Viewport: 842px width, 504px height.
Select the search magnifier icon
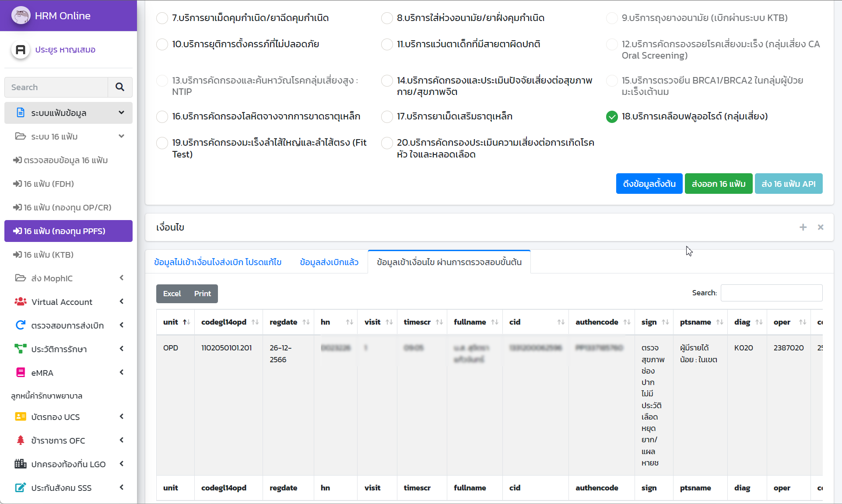click(119, 87)
